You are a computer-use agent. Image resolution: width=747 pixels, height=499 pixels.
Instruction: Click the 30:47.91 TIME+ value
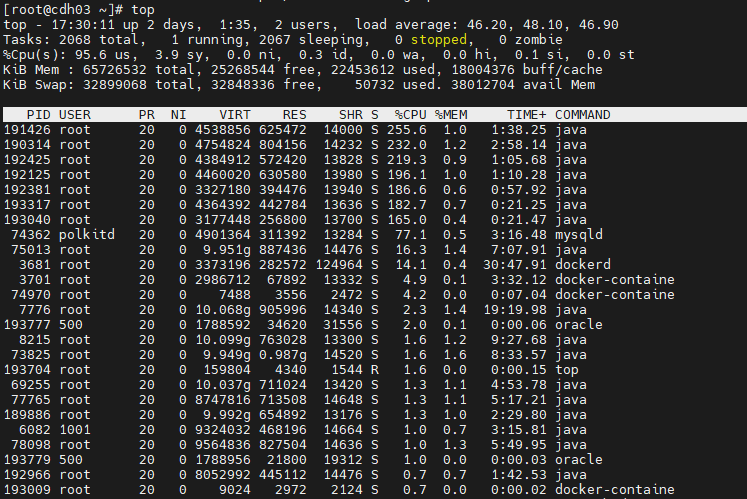[x=515, y=265]
